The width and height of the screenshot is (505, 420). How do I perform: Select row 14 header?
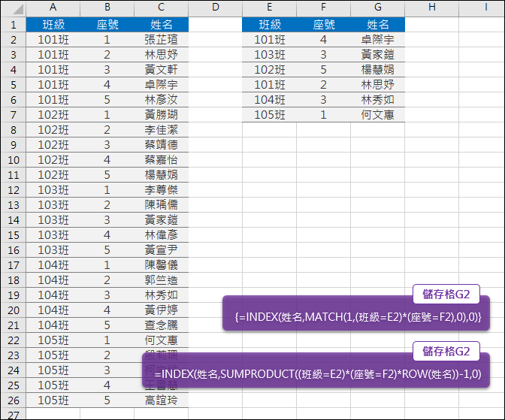(14, 220)
